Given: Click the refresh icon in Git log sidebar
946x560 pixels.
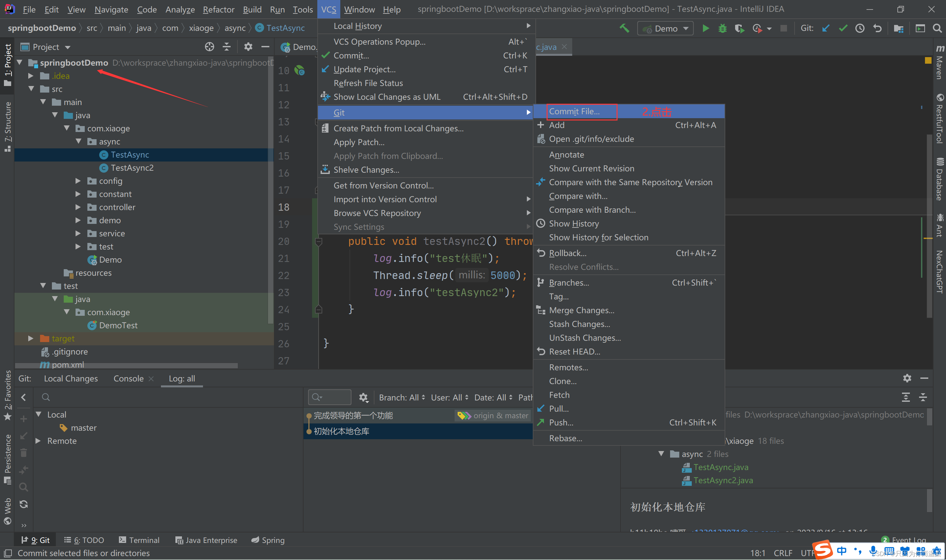Looking at the screenshot, I should [x=24, y=504].
